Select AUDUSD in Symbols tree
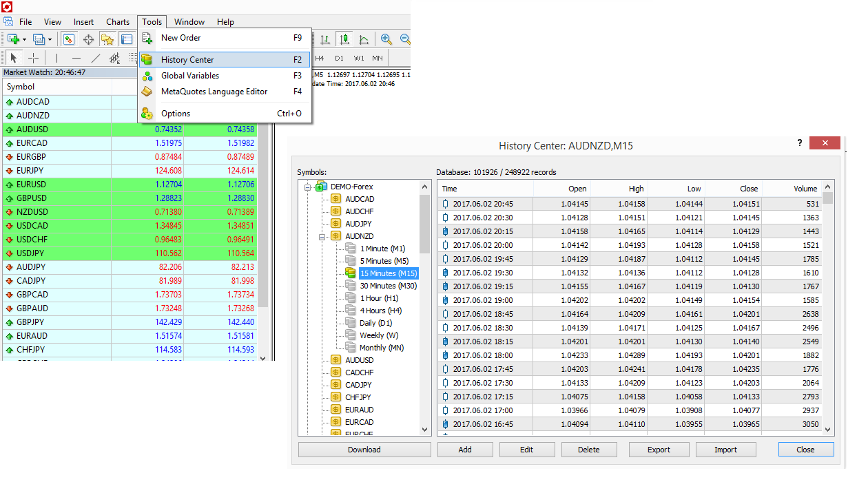Image resolution: width=868 pixels, height=493 pixels. (x=360, y=360)
